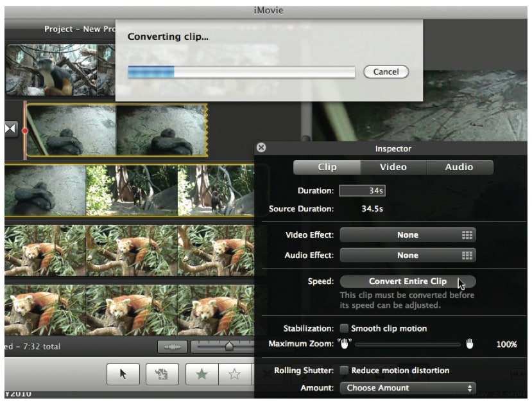Open the Audio Effect chooser
The width and height of the screenshot is (532, 404).
(x=408, y=255)
